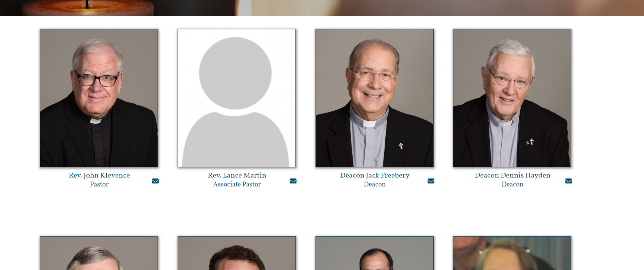This screenshot has height=270, width=644.
Task: Open the candle banner image at top
Action: coord(322,8)
